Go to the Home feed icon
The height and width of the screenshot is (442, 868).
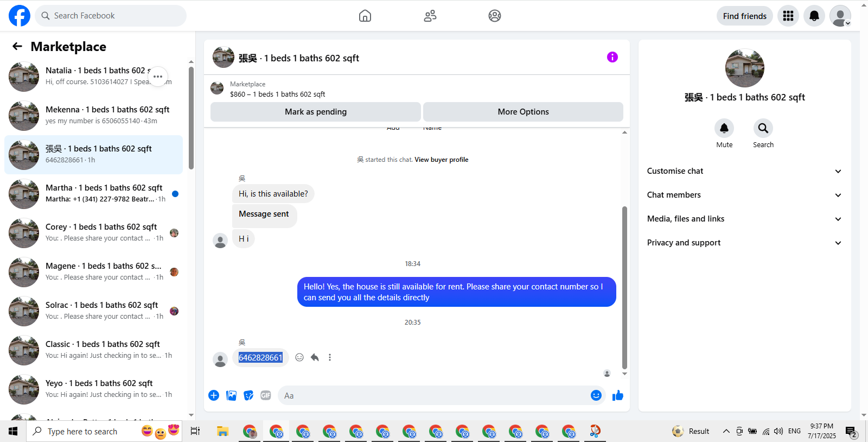pyautogui.click(x=365, y=16)
